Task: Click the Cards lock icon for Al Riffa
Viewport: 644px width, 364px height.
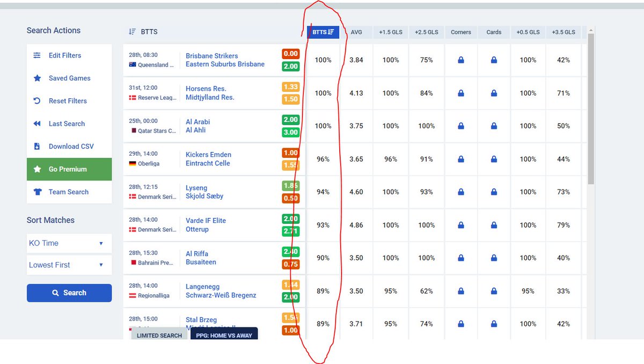Action: (x=494, y=258)
